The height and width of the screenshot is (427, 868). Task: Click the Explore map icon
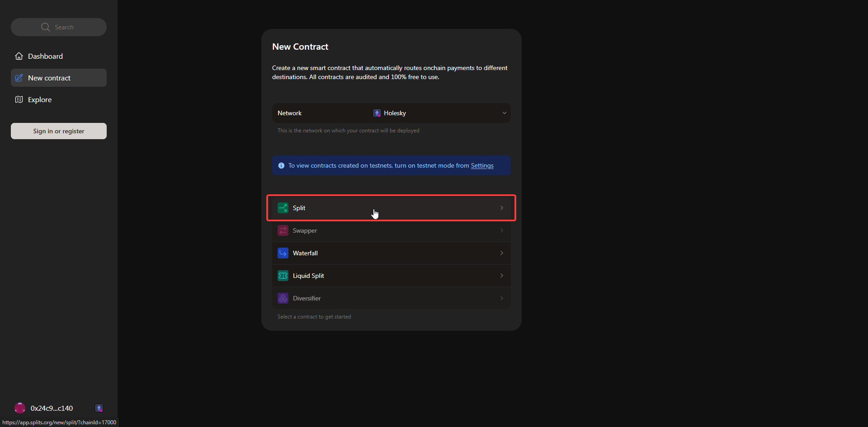click(19, 99)
